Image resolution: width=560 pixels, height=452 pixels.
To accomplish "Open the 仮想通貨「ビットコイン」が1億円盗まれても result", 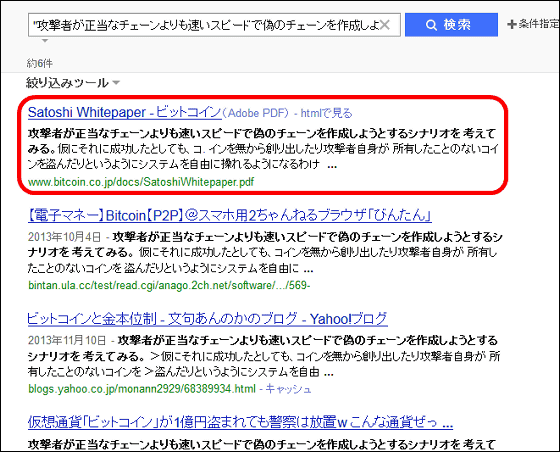I will tap(240, 422).
